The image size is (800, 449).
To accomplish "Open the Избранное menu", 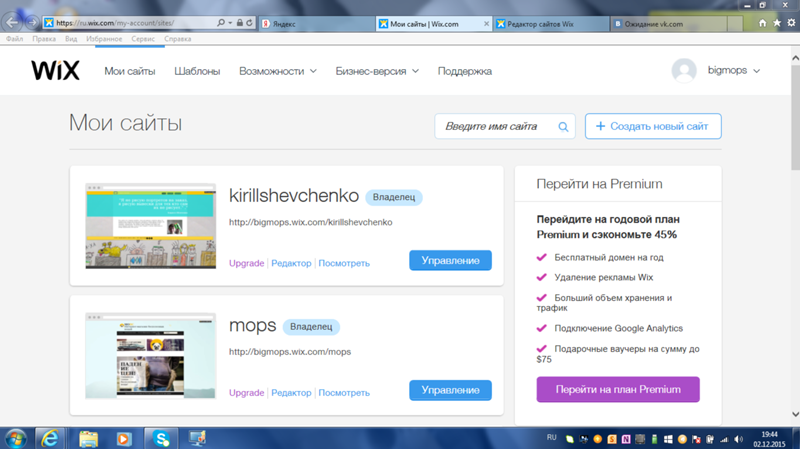I will pos(104,39).
